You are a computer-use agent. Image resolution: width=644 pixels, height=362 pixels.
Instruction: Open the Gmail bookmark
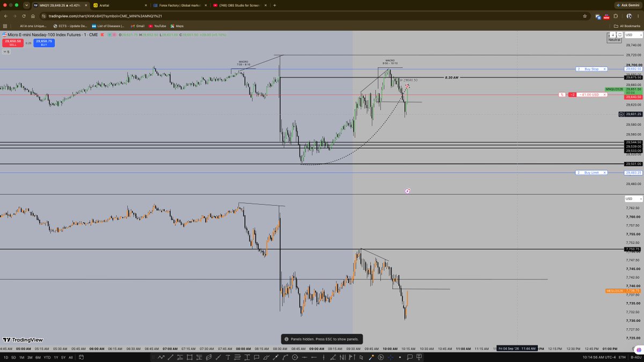coord(137,26)
